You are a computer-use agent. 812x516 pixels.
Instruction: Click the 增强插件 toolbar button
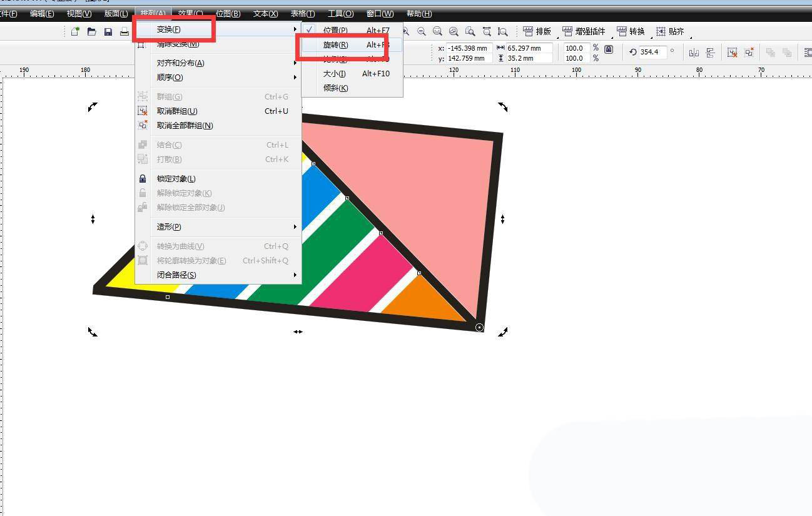click(x=584, y=31)
